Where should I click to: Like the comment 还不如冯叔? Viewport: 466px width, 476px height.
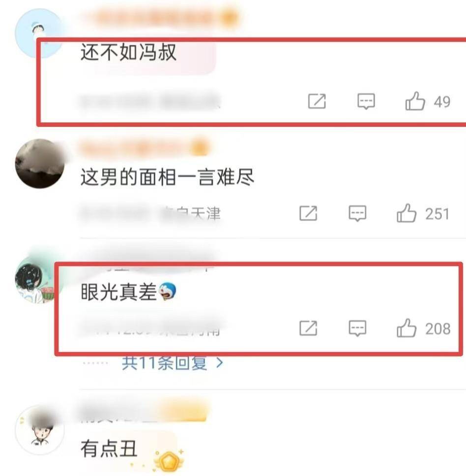point(415,101)
